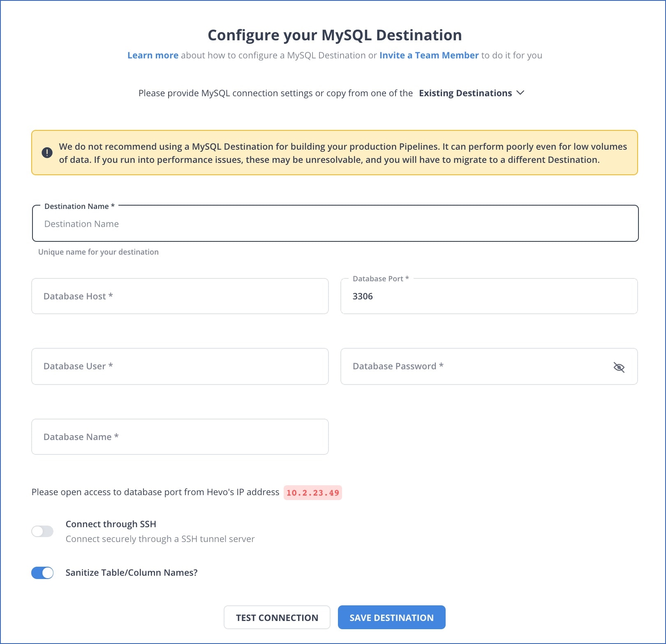Viewport: 666px width, 644px height.
Task: Click Invite a Team Member
Action: tap(429, 55)
